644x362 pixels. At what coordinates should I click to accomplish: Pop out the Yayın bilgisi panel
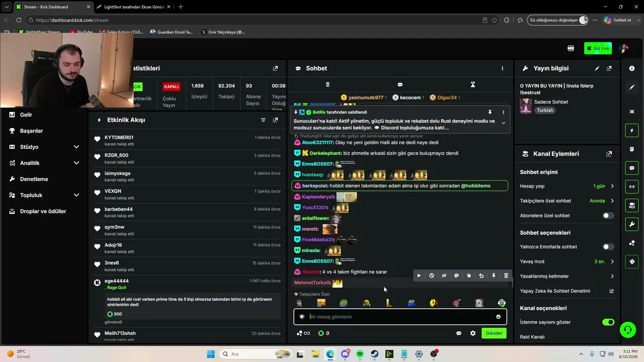click(609, 68)
